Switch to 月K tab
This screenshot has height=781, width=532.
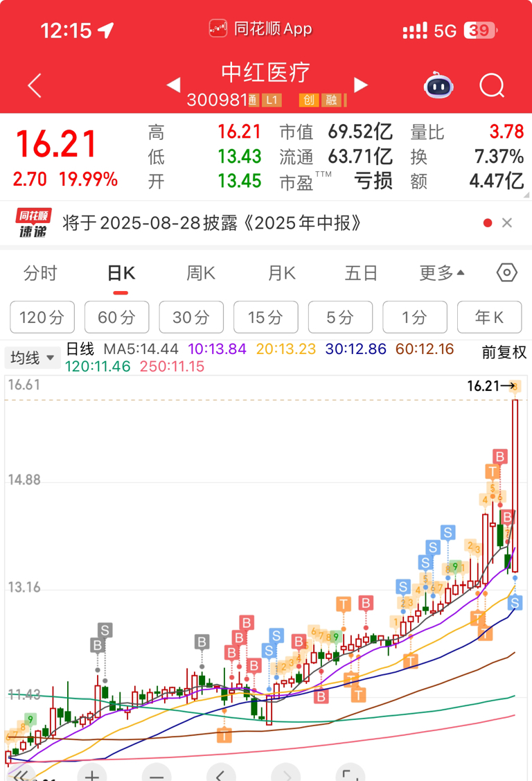click(x=281, y=273)
